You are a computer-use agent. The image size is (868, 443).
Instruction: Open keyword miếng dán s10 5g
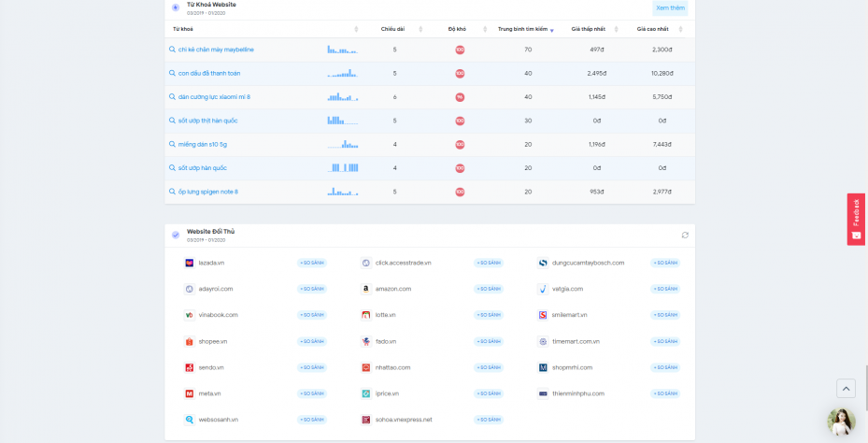click(x=203, y=145)
